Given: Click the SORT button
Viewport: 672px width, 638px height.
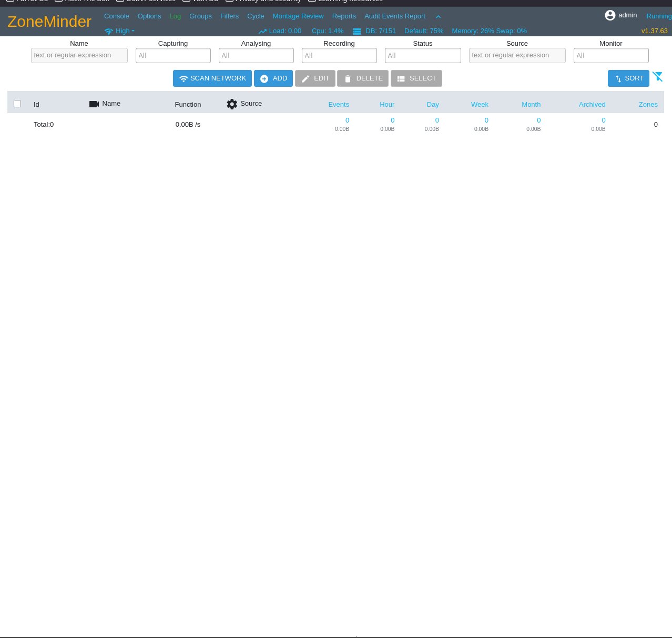Looking at the screenshot, I should point(628,78).
